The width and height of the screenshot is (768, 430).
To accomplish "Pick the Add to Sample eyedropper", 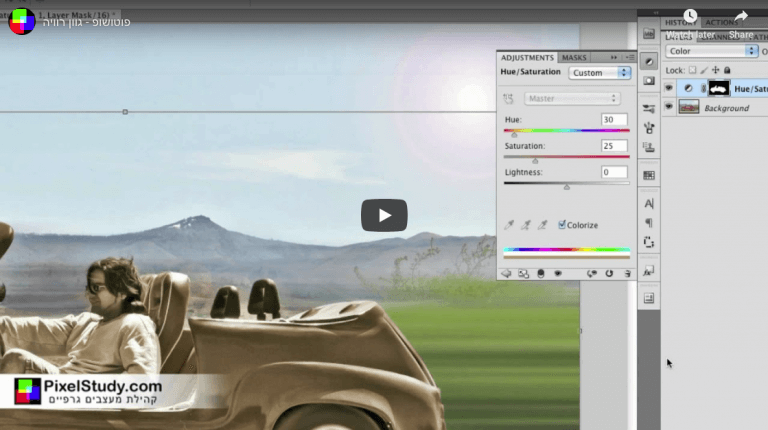I will click(526, 225).
